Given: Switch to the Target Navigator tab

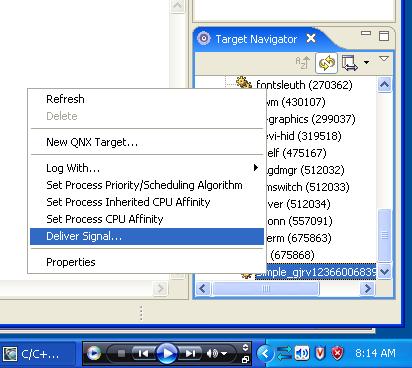Looking at the screenshot, I should (x=256, y=39).
